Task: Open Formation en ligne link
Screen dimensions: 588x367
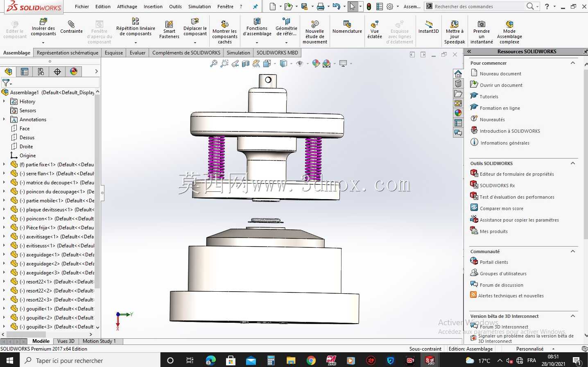Action: point(500,108)
